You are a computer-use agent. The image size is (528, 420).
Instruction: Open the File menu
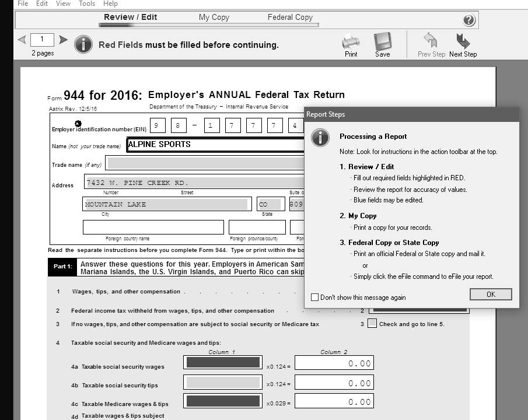pyautogui.click(x=23, y=3)
